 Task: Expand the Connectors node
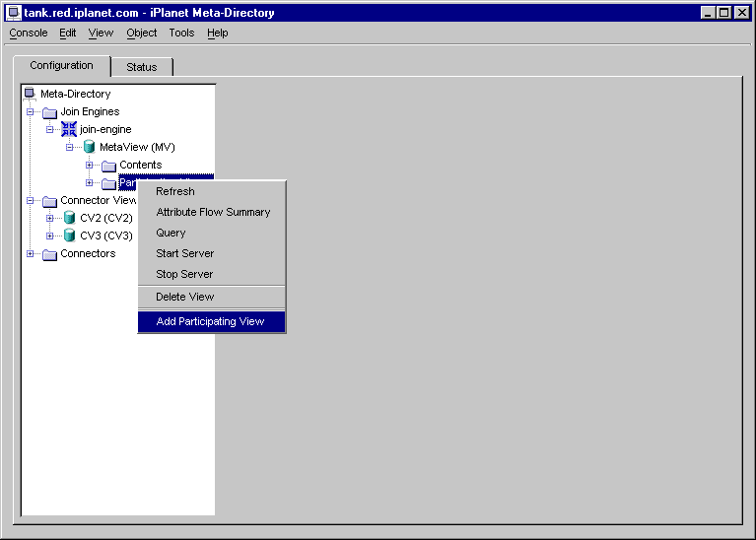pyautogui.click(x=30, y=253)
